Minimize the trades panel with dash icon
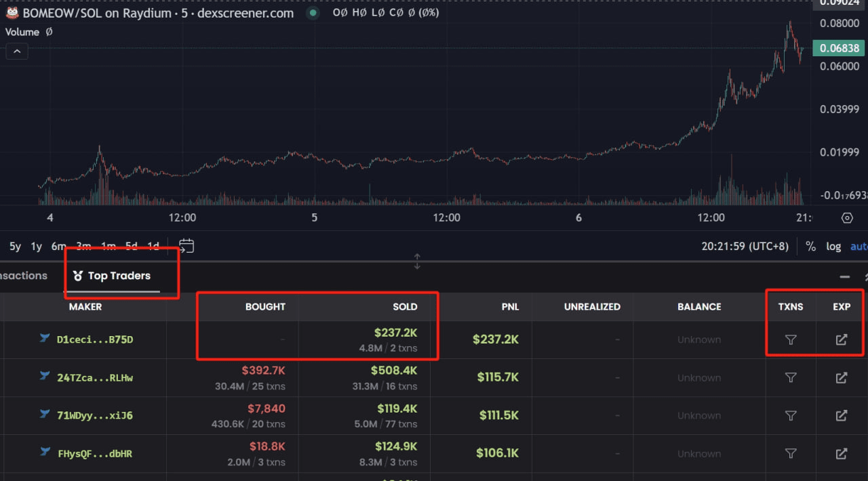868x481 pixels. 845,276
